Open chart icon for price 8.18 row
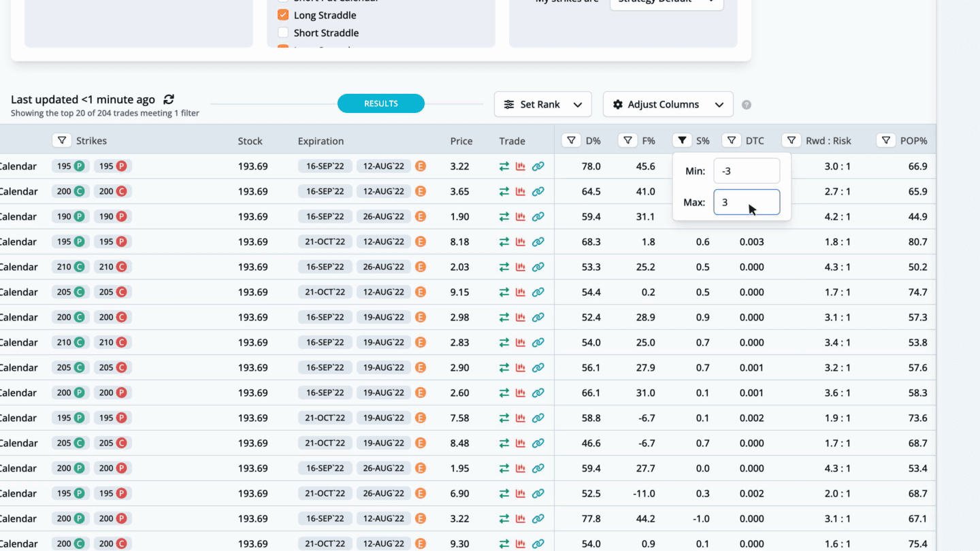Image resolution: width=980 pixels, height=551 pixels. coord(521,242)
